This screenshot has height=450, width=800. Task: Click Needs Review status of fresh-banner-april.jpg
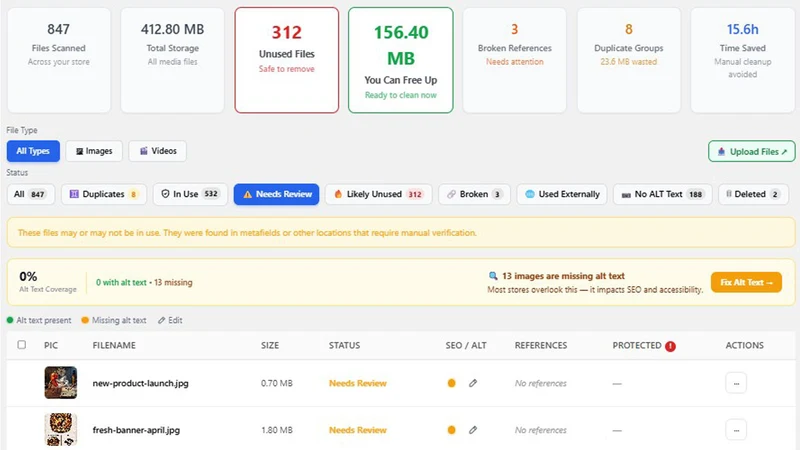pyautogui.click(x=358, y=430)
